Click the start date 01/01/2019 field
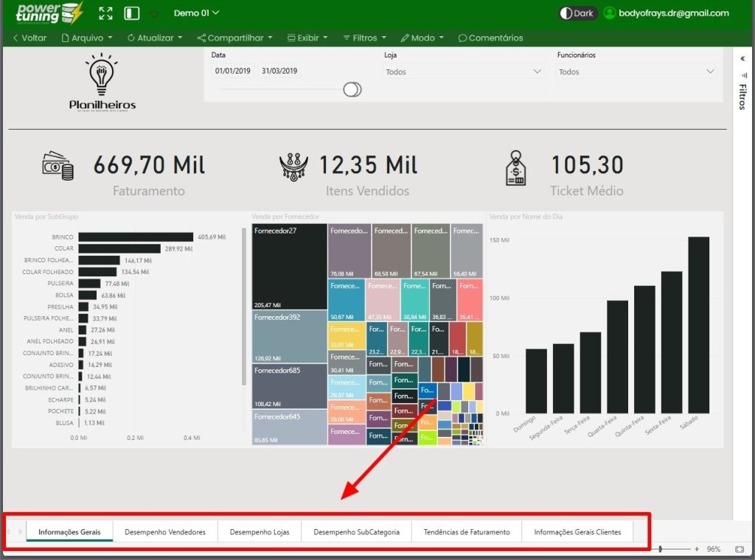755x560 pixels. click(233, 71)
